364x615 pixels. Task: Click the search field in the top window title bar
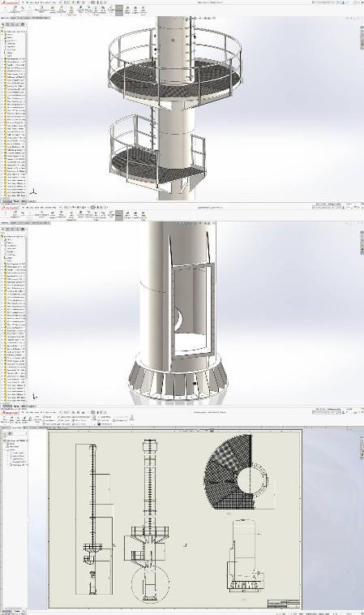326,2
